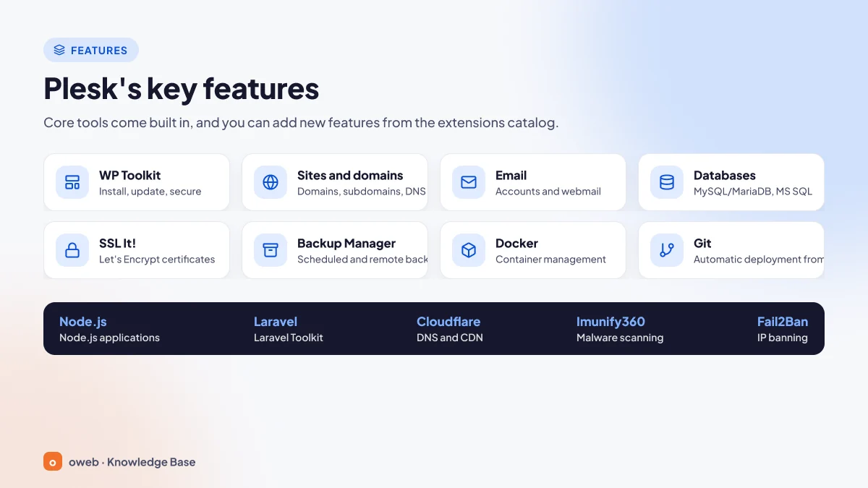Select the FEATURES badge label
The width and height of the screenshot is (868, 488).
(x=99, y=51)
